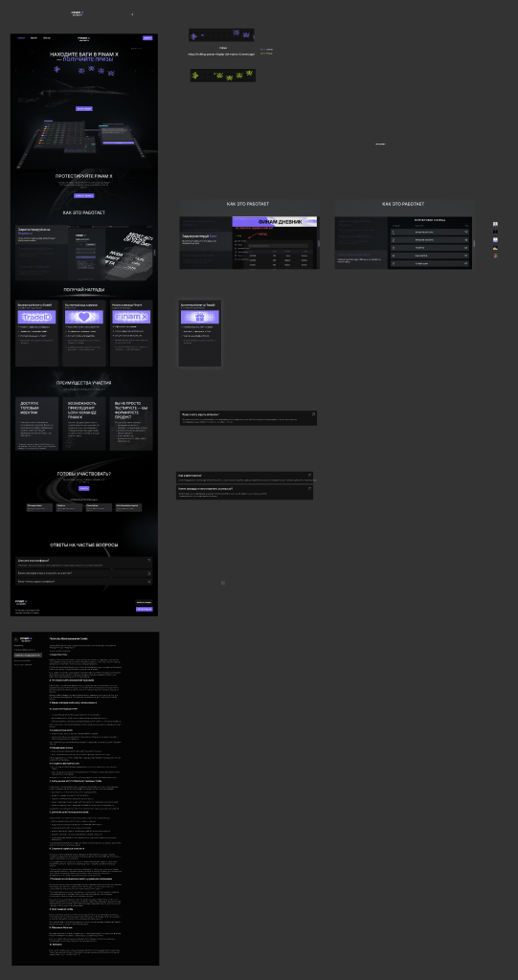Screen dimensions: 518x980
Task: Select the green pixel invaders strip on the canvas
Action: coord(223,76)
